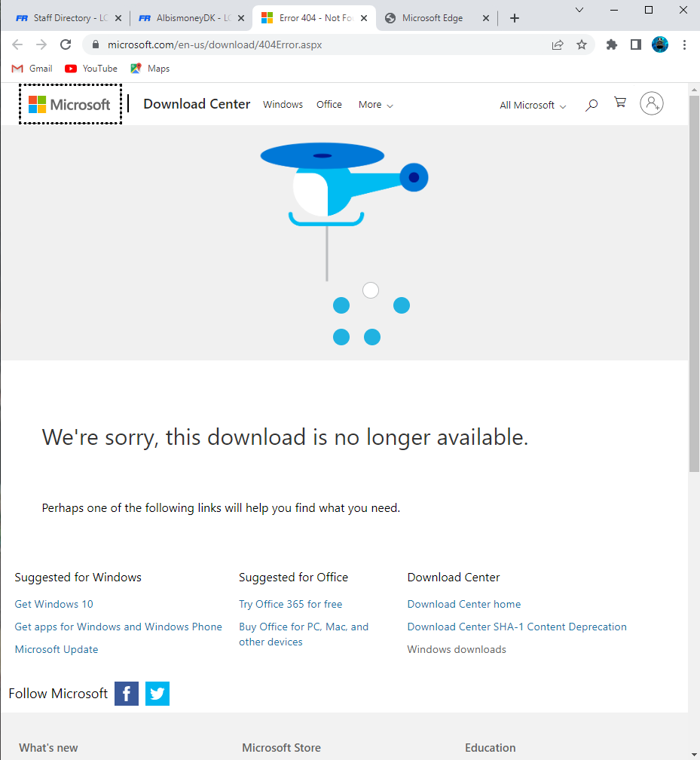700x760 pixels.
Task: Close the AlbismoneyDK tab
Action: coord(241,18)
